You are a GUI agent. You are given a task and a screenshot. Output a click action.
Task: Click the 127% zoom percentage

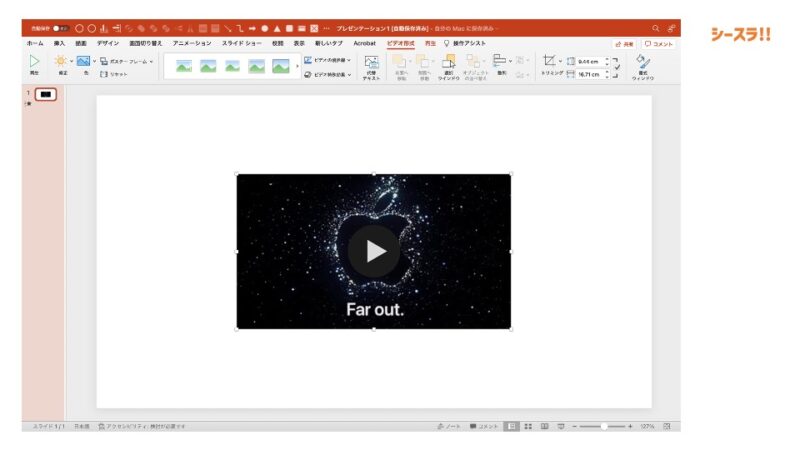click(647, 426)
